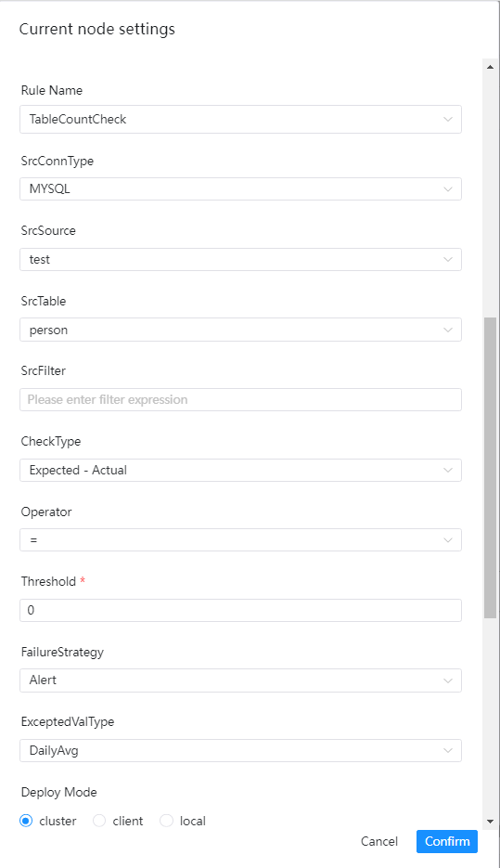Click the SrcTable chevron arrow icon
The height and width of the screenshot is (868, 500).
point(448,330)
